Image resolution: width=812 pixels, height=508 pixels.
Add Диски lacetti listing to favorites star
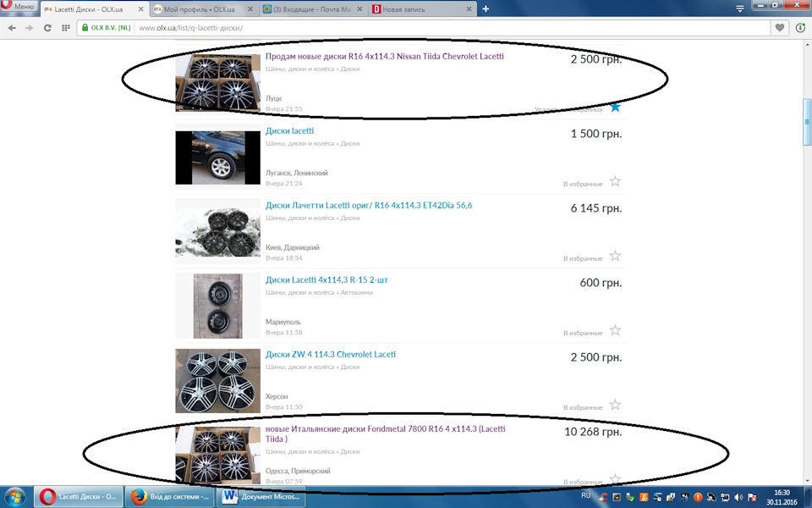615,181
